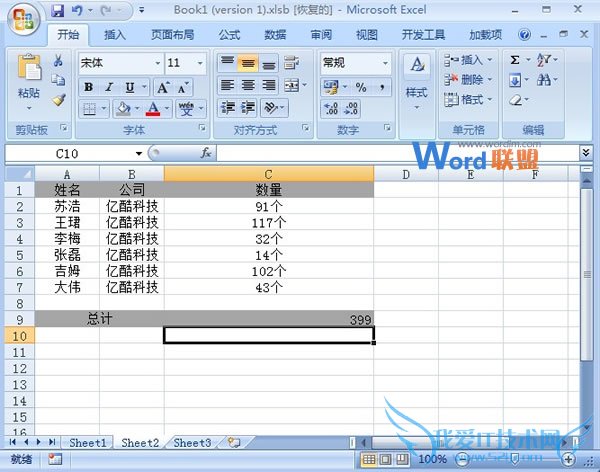Open the number format 常规 dropdown
The width and height of the screenshot is (600, 472).
(x=385, y=63)
